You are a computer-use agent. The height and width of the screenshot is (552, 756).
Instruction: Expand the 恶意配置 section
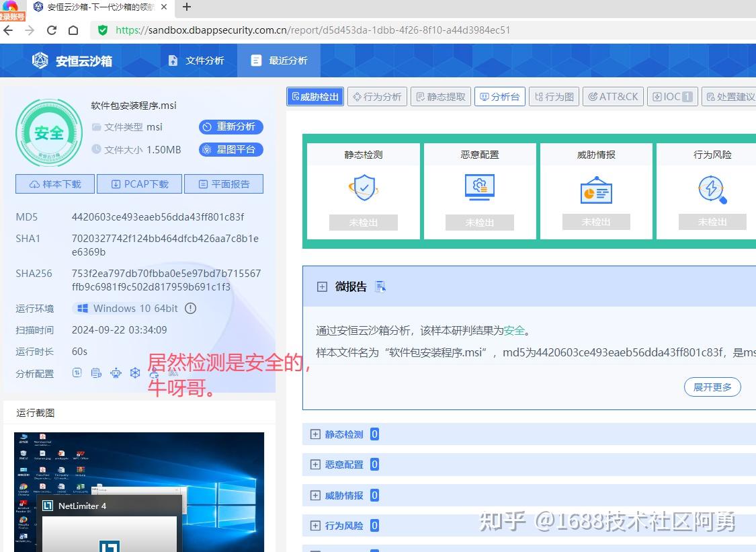click(315, 464)
